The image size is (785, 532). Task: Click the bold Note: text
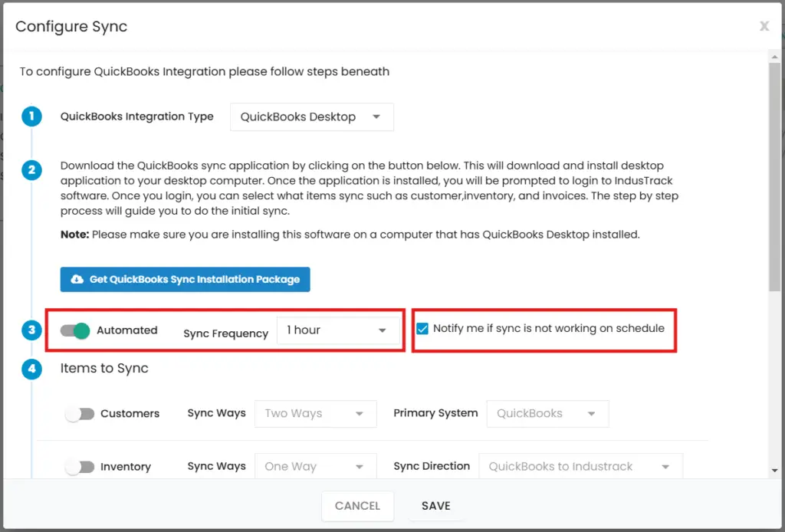click(74, 235)
